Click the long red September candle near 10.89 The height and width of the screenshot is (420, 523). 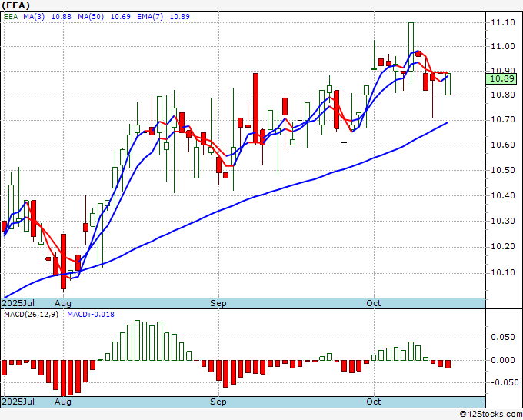[x=255, y=108]
